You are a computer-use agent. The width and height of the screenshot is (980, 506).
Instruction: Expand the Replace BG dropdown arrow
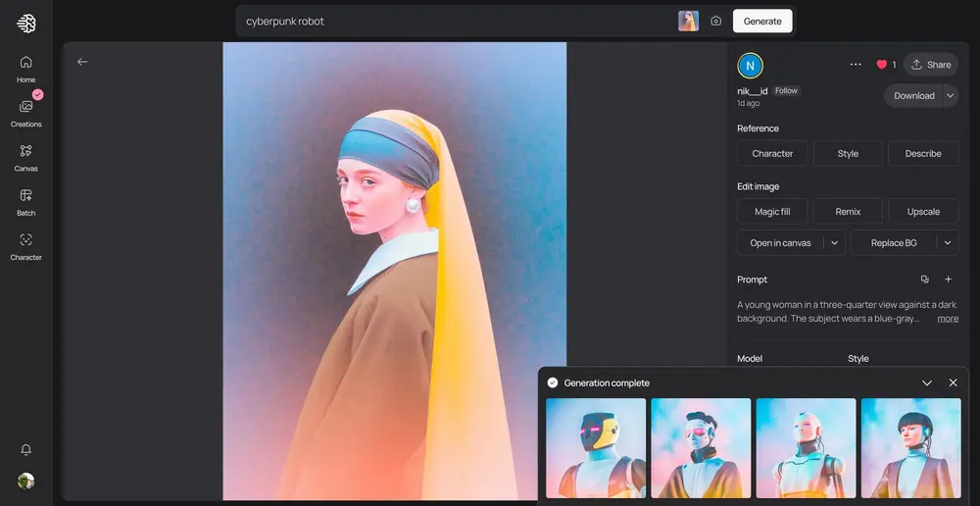[948, 243]
